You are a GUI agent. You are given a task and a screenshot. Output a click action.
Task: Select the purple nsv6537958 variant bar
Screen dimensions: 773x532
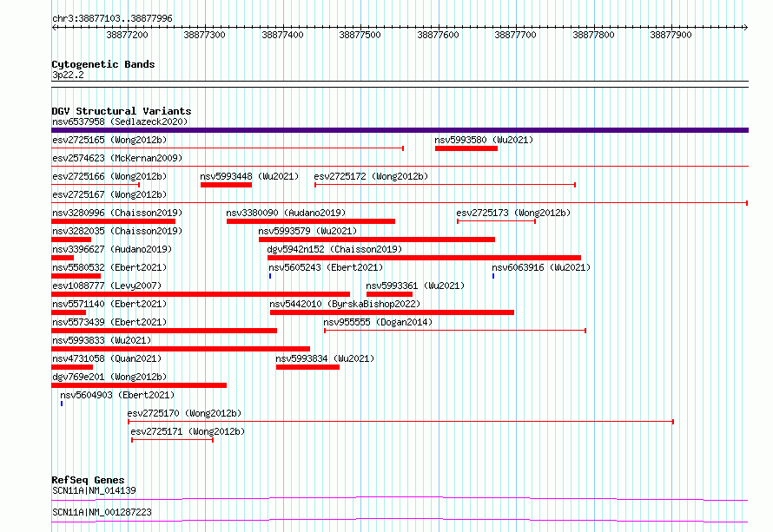tap(400, 130)
